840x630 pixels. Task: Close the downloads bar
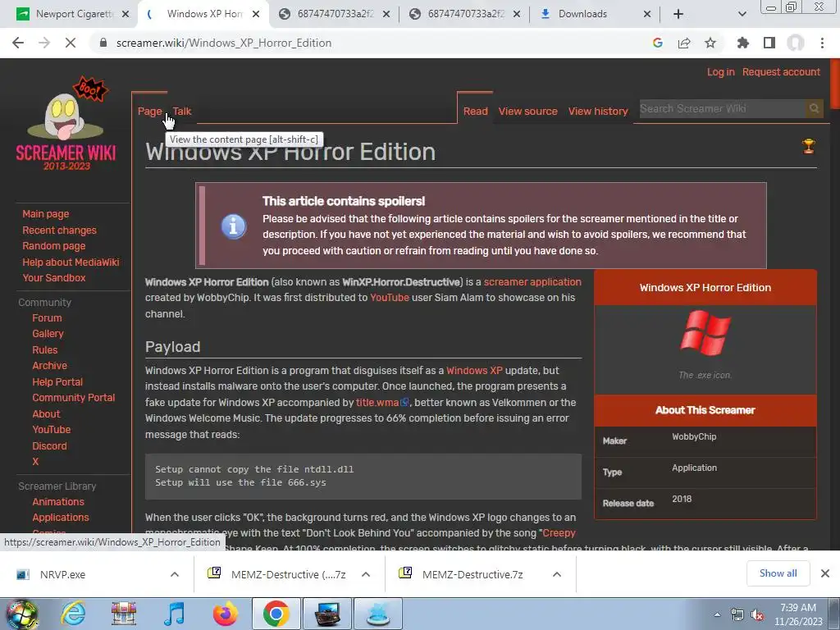coord(825,573)
